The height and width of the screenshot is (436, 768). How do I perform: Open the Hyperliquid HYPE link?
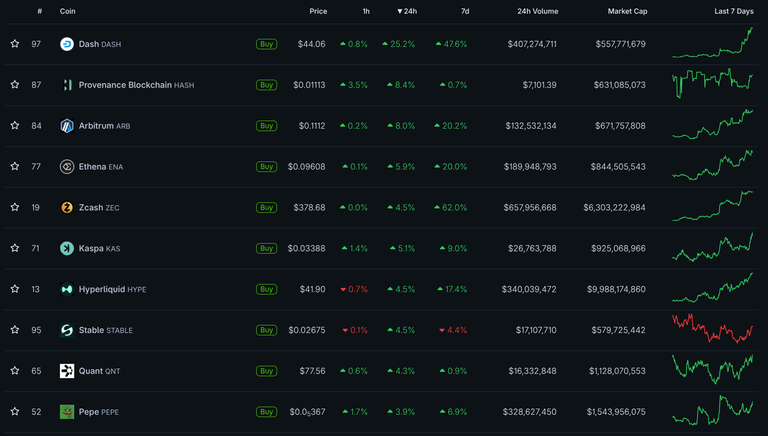[113, 289]
